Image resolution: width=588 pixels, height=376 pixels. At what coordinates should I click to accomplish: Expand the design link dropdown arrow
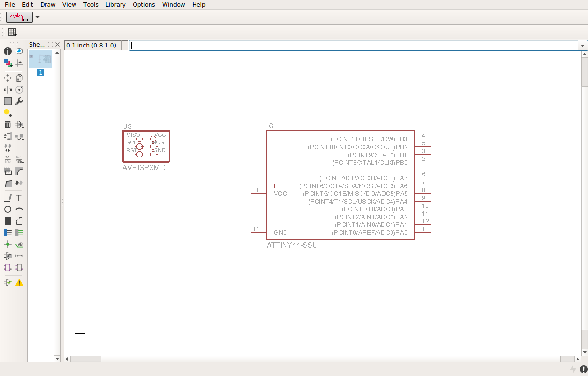tap(38, 17)
